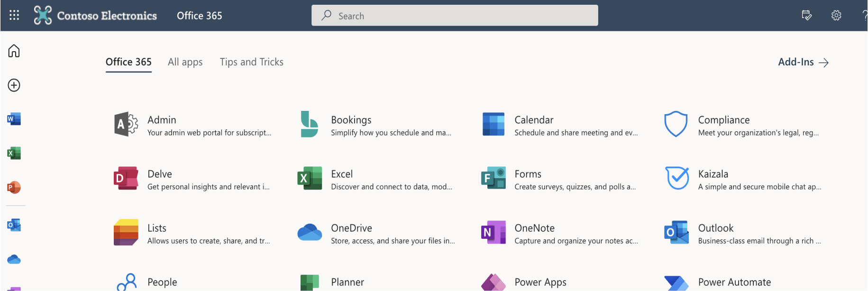
Task: Click the Planner app icon
Action: [310, 282]
